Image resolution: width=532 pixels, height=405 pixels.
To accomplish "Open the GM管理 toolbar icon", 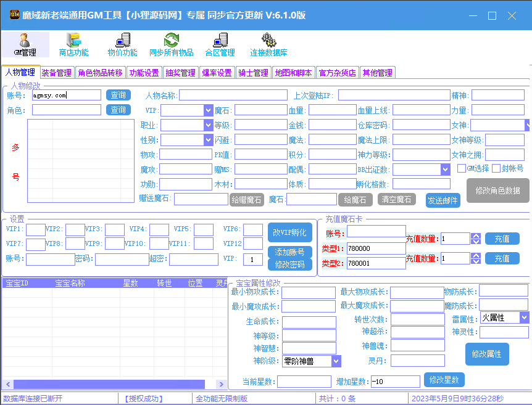I will coord(25,44).
